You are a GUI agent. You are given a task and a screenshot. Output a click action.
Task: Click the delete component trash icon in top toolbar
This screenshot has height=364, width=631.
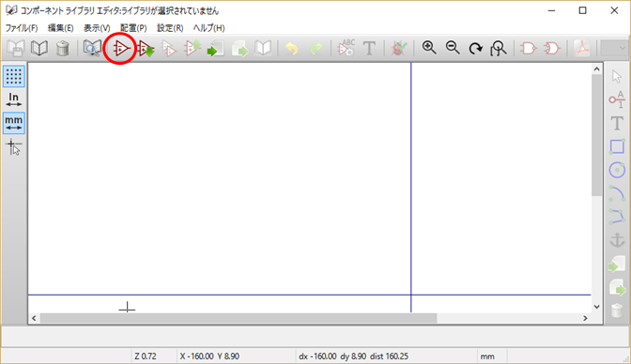62,49
